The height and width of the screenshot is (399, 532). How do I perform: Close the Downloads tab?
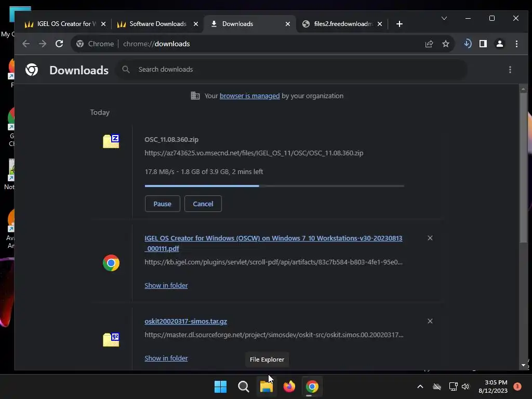point(288,24)
